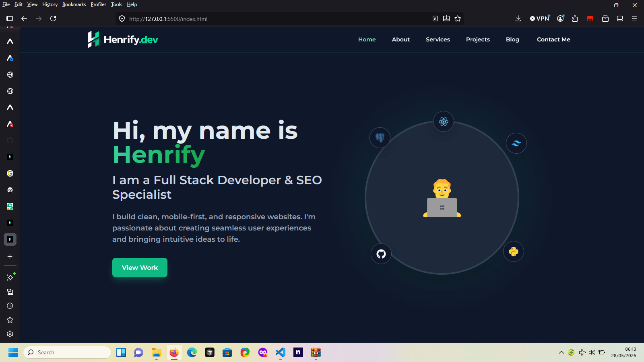Open the File menu
Image resolution: width=644 pixels, height=362 pixels.
pyautogui.click(x=6, y=4)
